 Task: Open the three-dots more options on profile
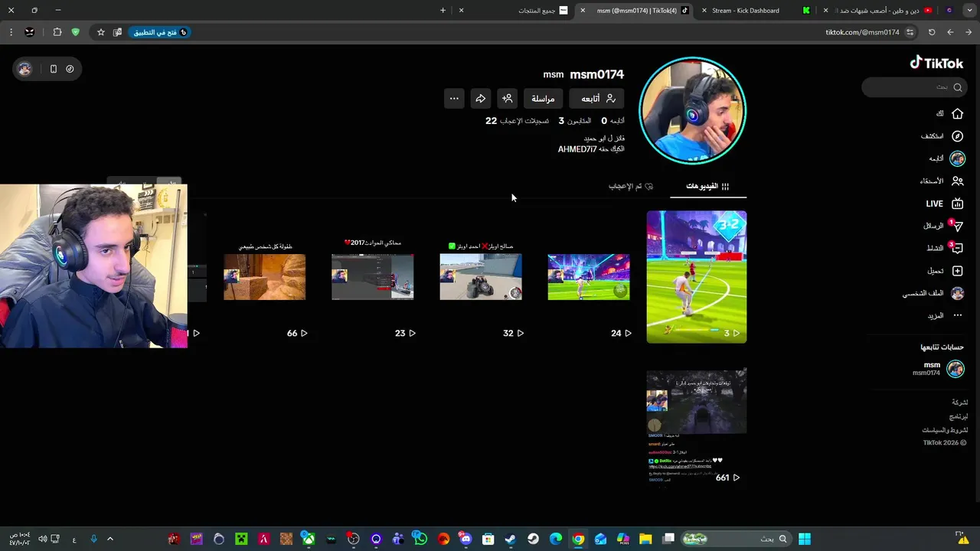454,99
